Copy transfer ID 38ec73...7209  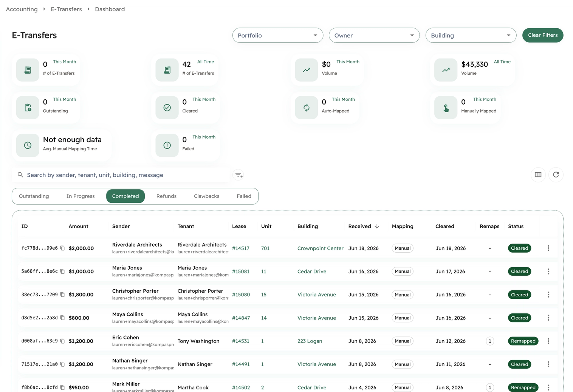62,295
